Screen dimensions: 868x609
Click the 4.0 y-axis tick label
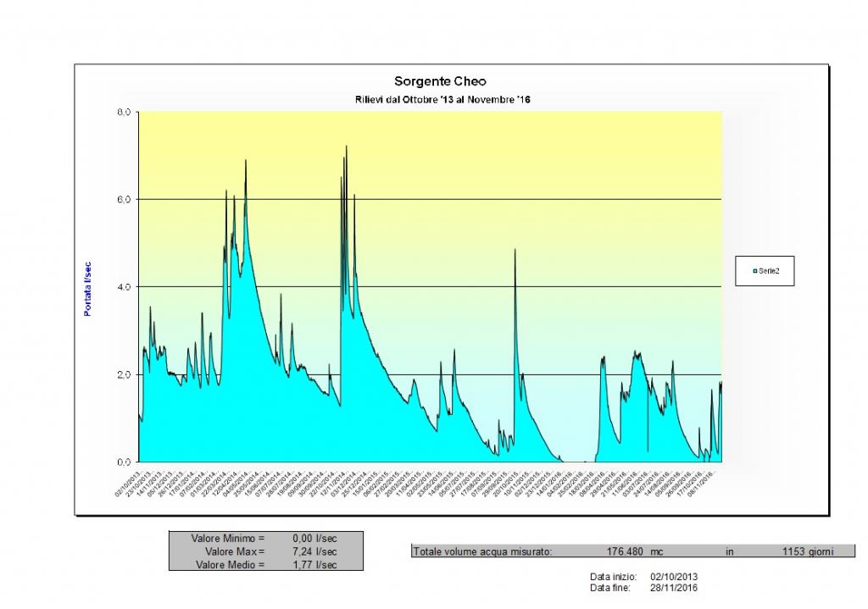pos(123,286)
